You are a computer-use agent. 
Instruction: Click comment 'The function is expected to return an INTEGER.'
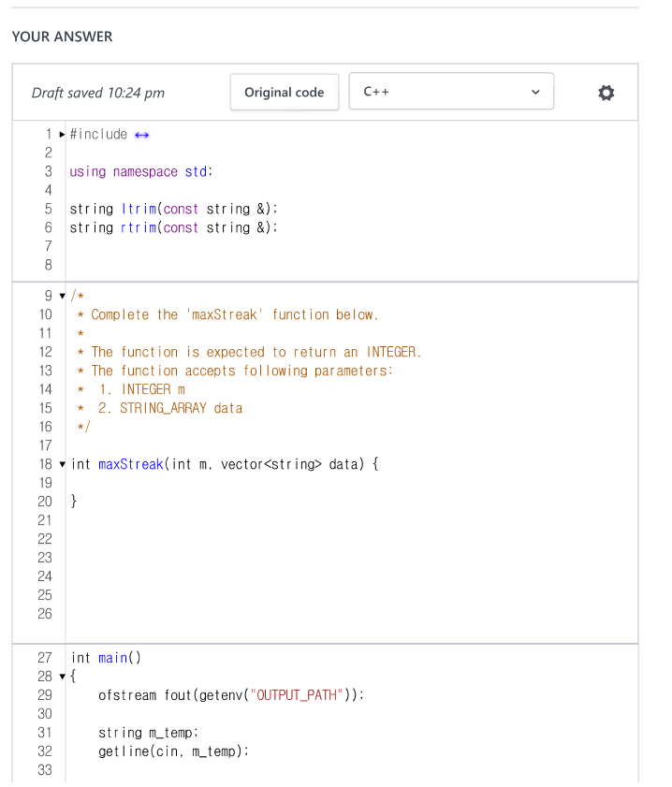[x=256, y=353]
